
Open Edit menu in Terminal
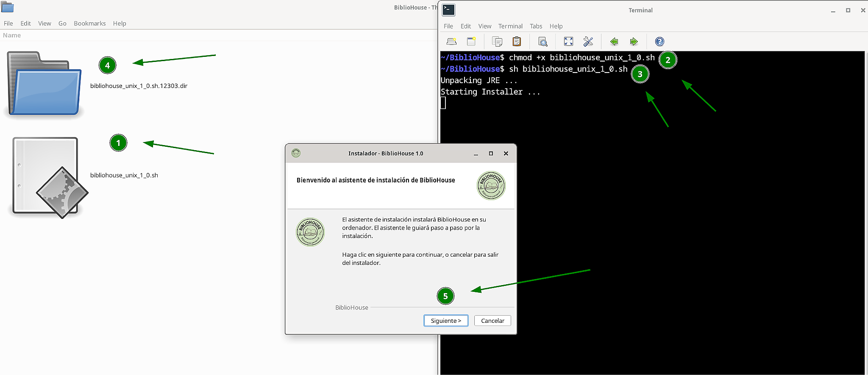coord(466,26)
